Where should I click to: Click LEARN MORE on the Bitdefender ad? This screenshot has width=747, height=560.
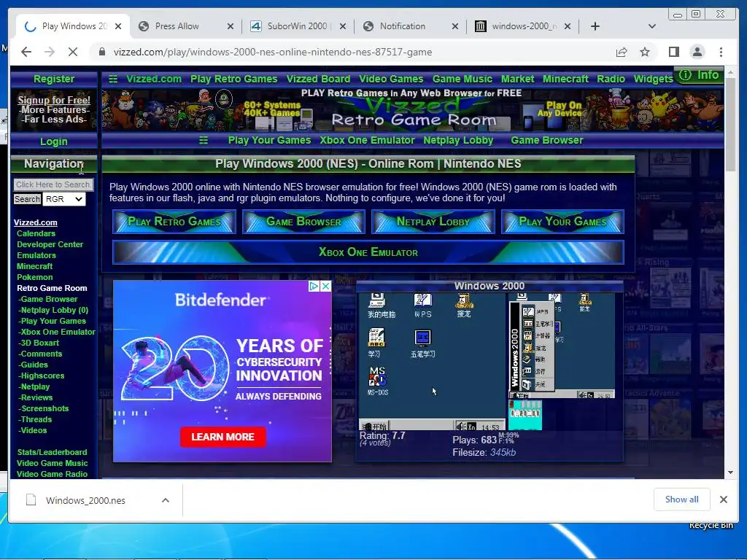point(222,437)
